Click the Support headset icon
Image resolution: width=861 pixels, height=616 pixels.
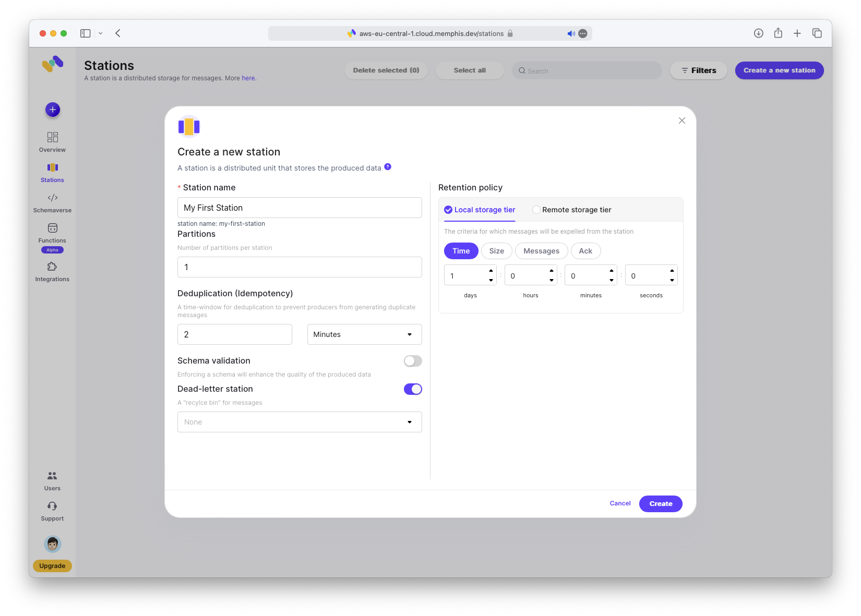(52, 506)
